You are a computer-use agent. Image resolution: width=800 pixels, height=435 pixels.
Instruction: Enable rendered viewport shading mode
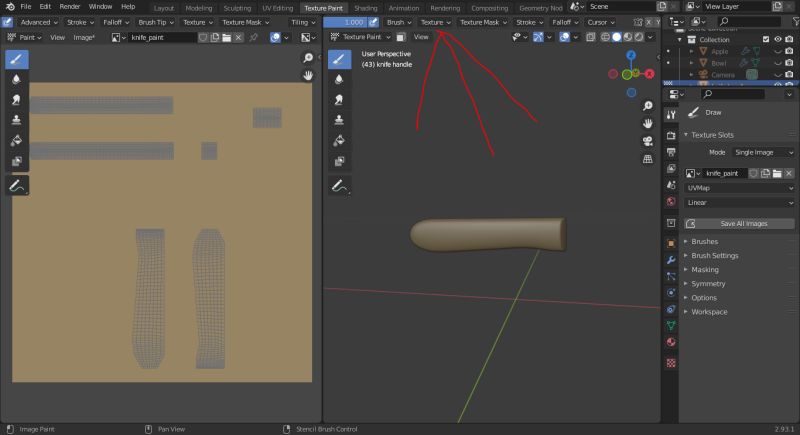pos(639,37)
